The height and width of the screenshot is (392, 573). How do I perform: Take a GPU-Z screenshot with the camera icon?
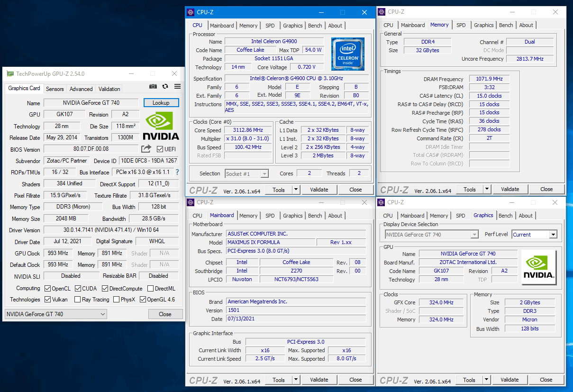tap(153, 86)
